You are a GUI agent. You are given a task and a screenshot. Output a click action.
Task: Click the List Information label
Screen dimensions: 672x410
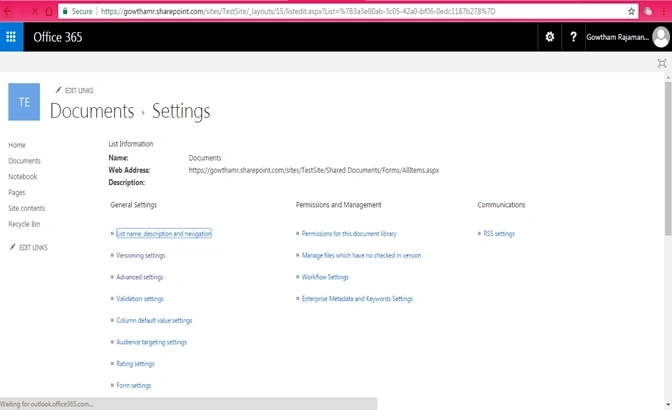[131, 144]
